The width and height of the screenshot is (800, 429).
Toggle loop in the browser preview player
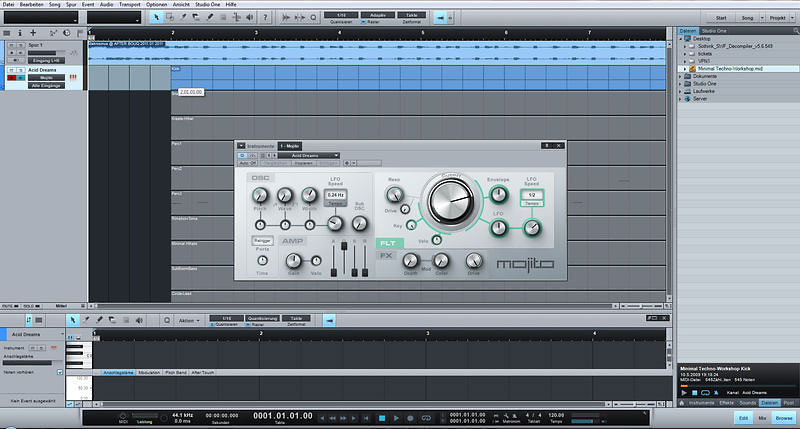(706, 392)
